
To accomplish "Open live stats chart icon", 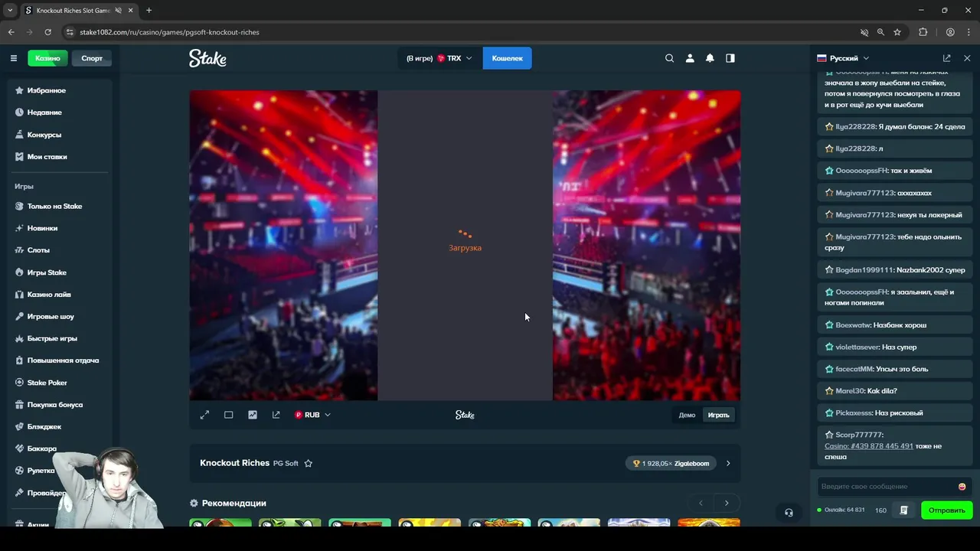I will [x=253, y=415].
